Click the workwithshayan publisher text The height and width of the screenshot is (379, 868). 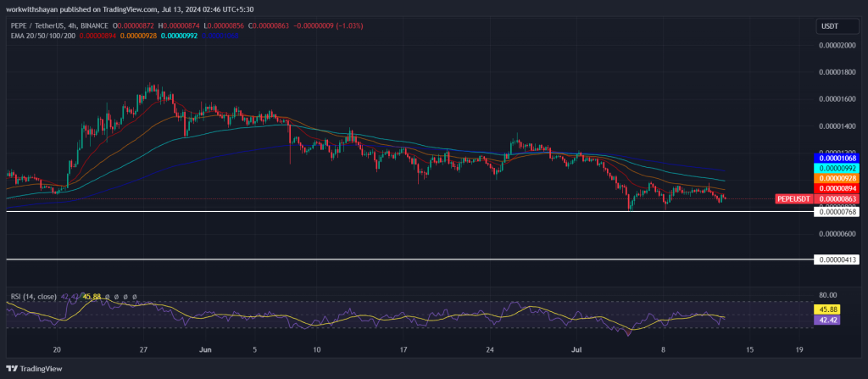coord(31,10)
